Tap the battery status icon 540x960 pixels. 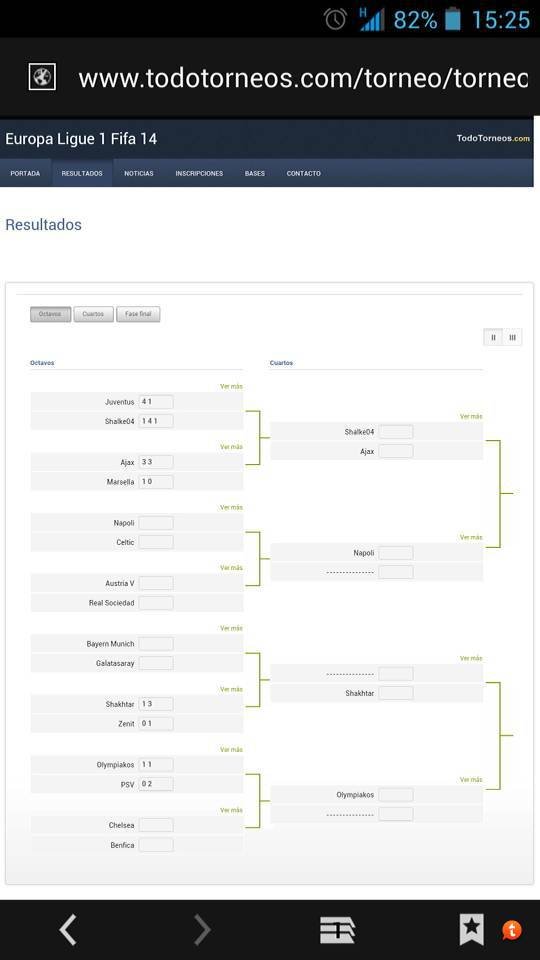click(452, 19)
